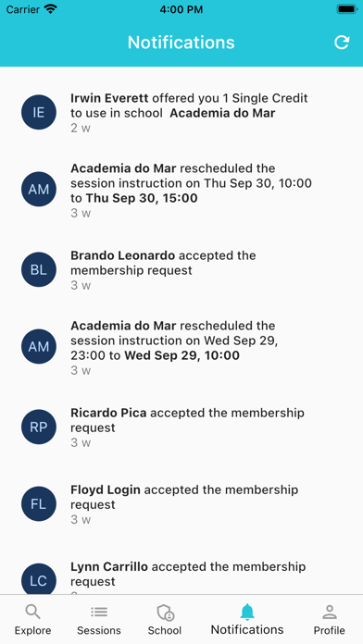Tap the LC avatar circle

39,578
